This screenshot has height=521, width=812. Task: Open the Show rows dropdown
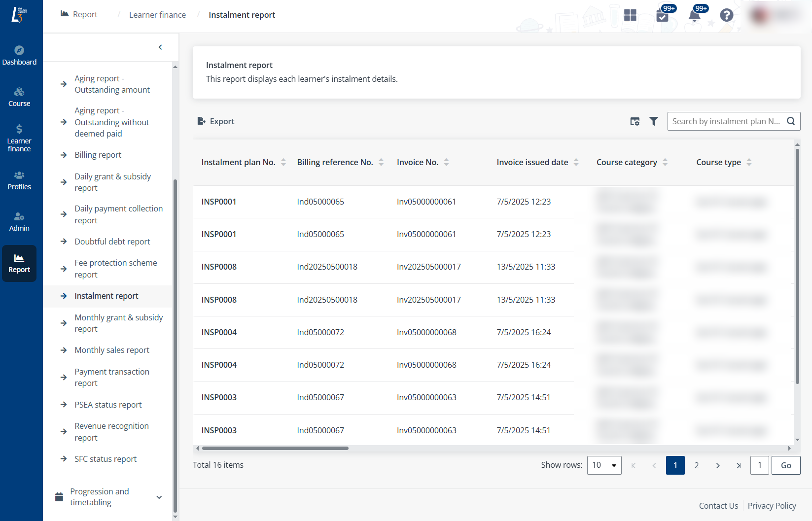[604, 465]
